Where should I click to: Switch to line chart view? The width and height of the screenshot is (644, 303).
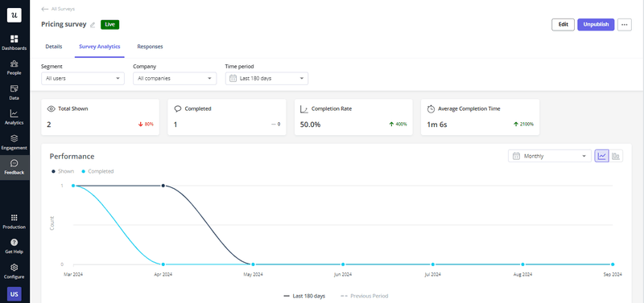pos(601,156)
